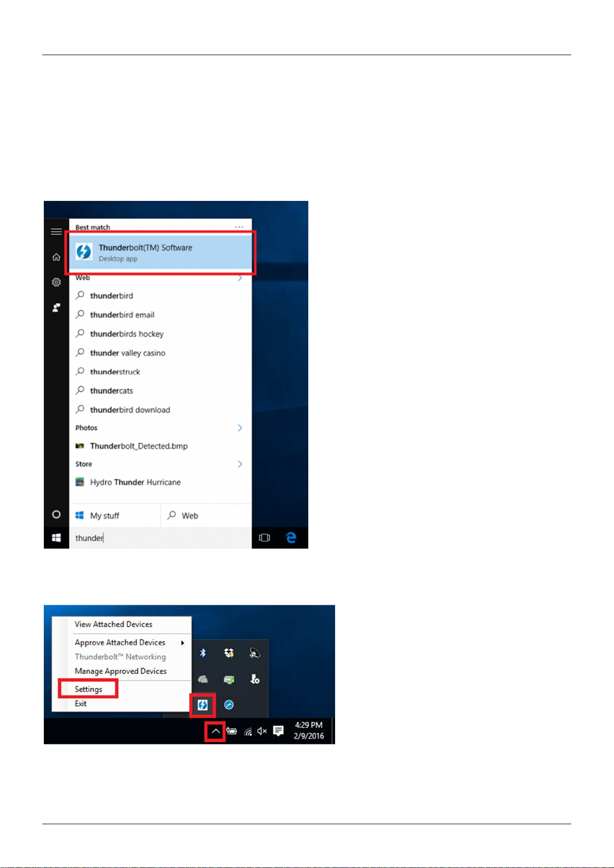The width and height of the screenshot is (614, 868).
Task: Select the thunderbird search suggestion
Action: pyautogui.click(x=160, y=296)
